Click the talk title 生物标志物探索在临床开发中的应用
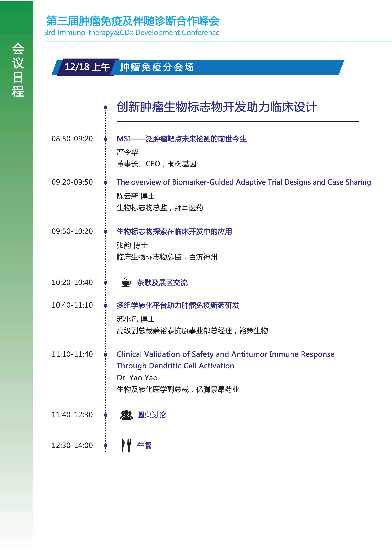 pyautogui.click(x=174, y=232)
